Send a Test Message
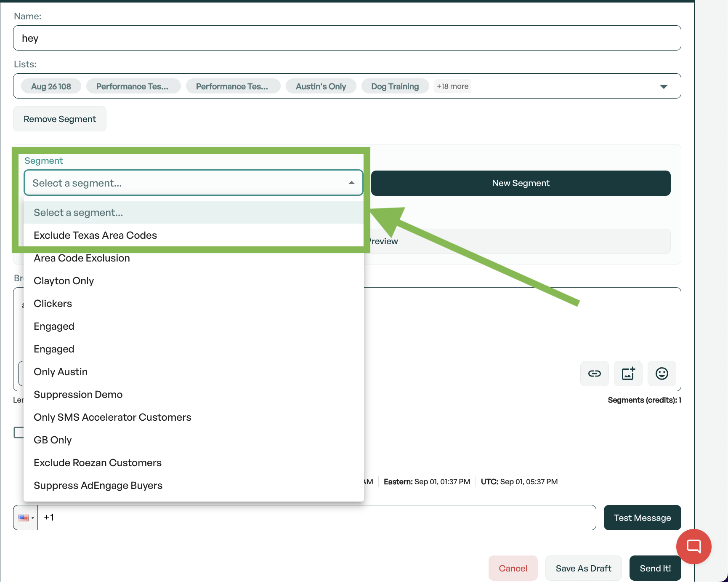This screenshot has height=582, width=728. click(642, 518)
